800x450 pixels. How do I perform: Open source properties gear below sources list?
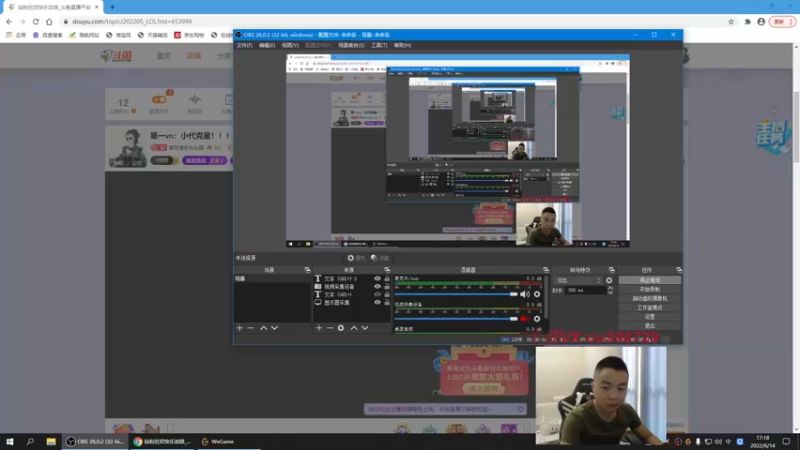click(x=341, y=328)
